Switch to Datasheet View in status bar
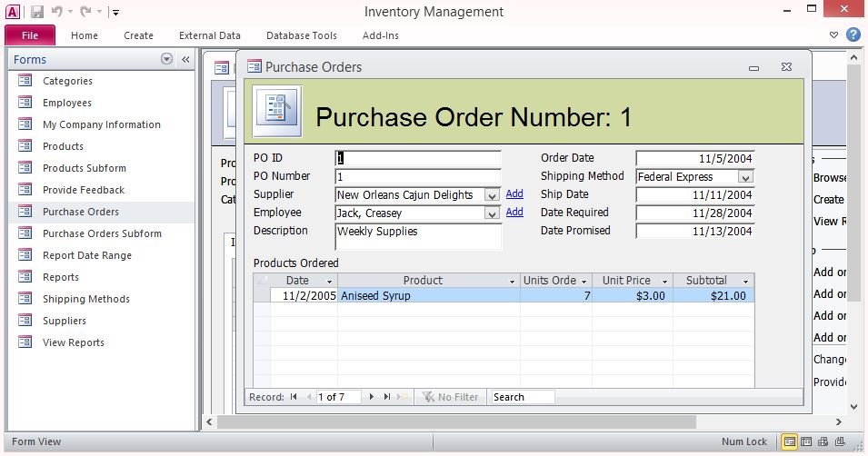This screenshot has width=868, height=456. click(808, 441)
